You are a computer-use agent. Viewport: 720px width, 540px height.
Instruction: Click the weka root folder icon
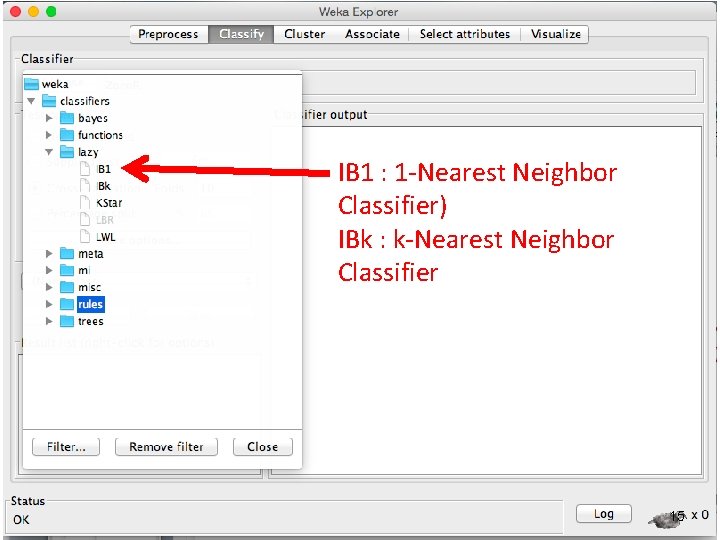click(x=31, y=84)
